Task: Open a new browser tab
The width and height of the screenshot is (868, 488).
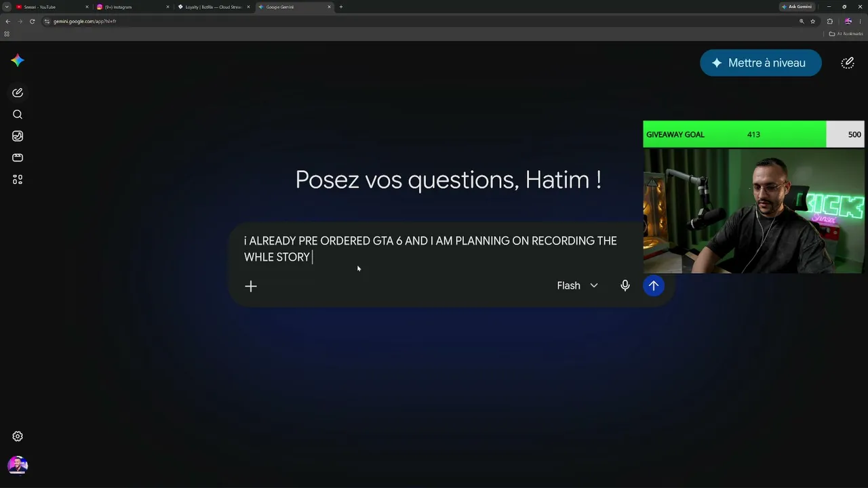Action: (x=341, y=7)
